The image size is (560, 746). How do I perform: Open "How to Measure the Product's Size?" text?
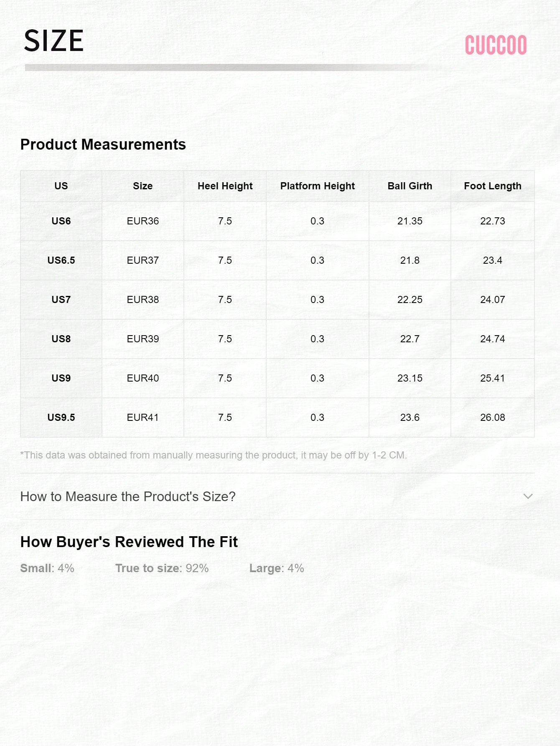pos(128,496)
